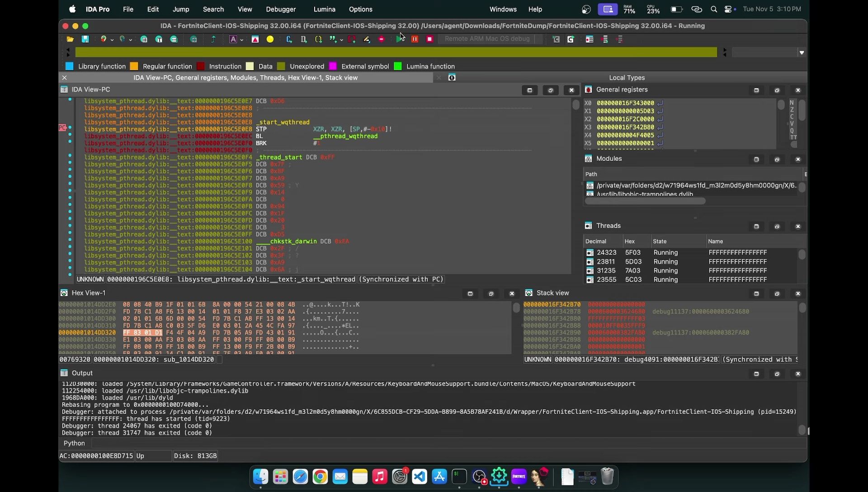This screenshot has width=868, height=492.
Task: Open the Remote ARM Mac OS debug selector
Action: click(490, 39)
